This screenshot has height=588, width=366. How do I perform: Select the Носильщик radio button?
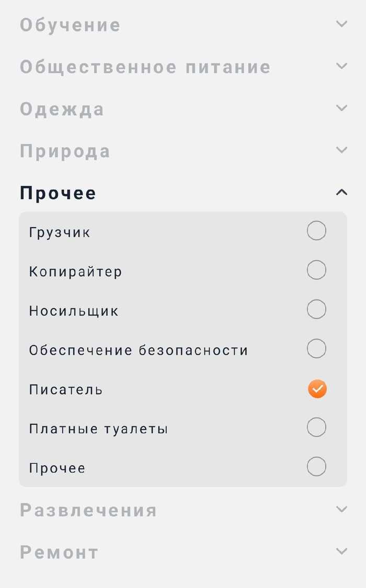click(x=316, y=309)
